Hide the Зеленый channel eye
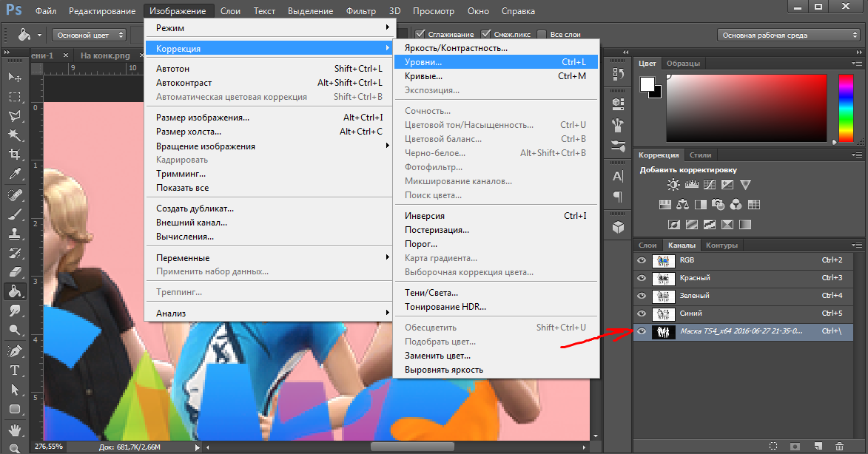 642,295
